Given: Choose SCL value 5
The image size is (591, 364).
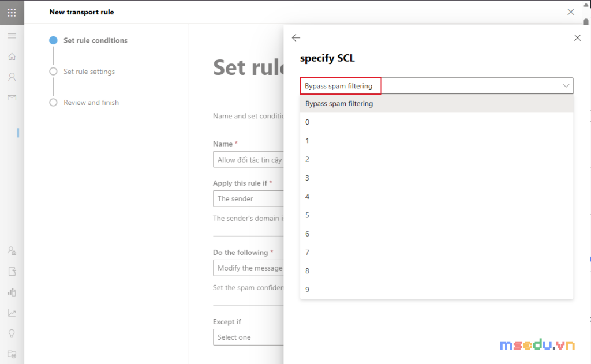Looking at the screenshot, I should pos(436,215).
